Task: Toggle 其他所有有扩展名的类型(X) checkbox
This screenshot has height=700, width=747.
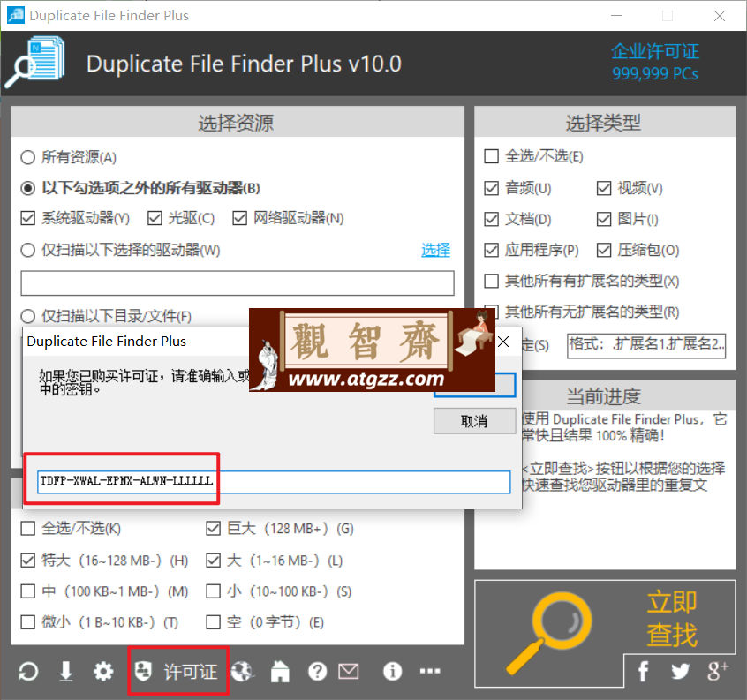Action: (x=492, y=281)
